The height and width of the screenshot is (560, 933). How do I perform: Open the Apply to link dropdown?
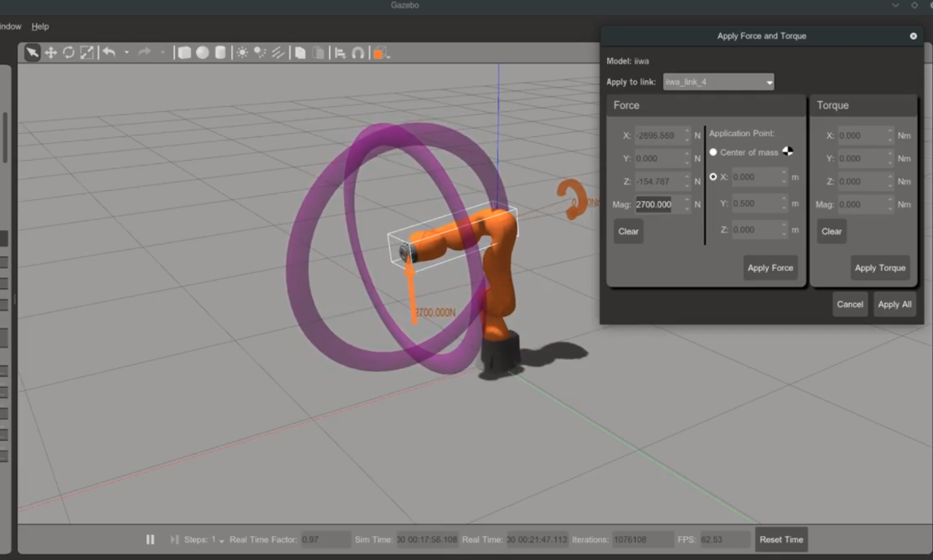point(718,82)
